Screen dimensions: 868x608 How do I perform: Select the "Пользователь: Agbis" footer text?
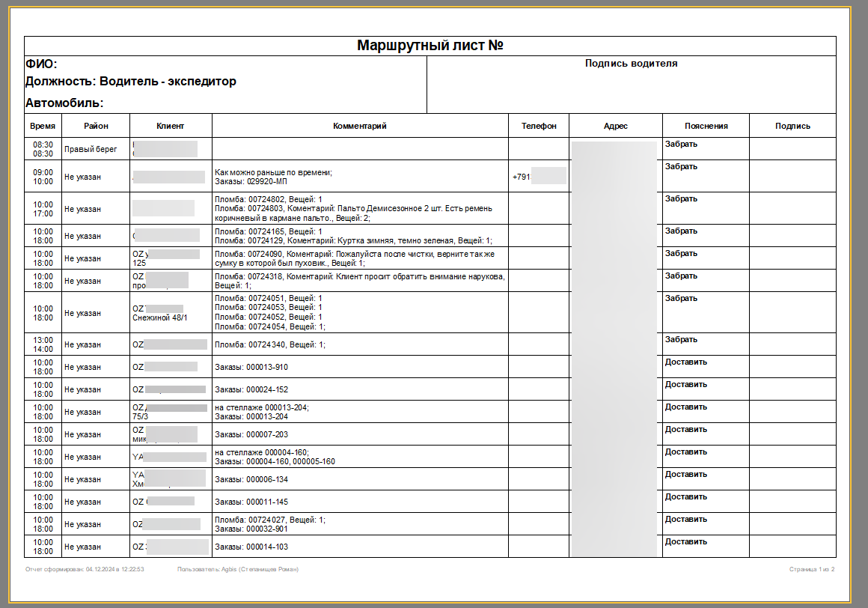tap(238, 570)
